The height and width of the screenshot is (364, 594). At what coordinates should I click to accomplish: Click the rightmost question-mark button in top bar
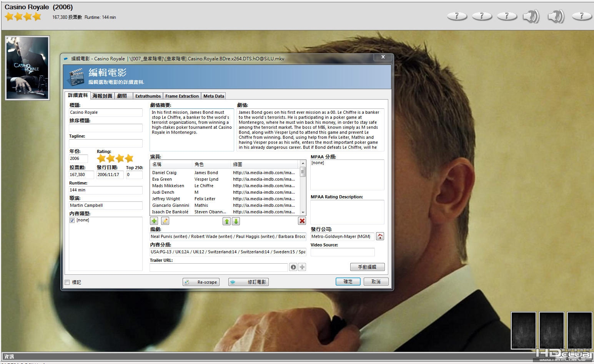[x=581, y=16]
